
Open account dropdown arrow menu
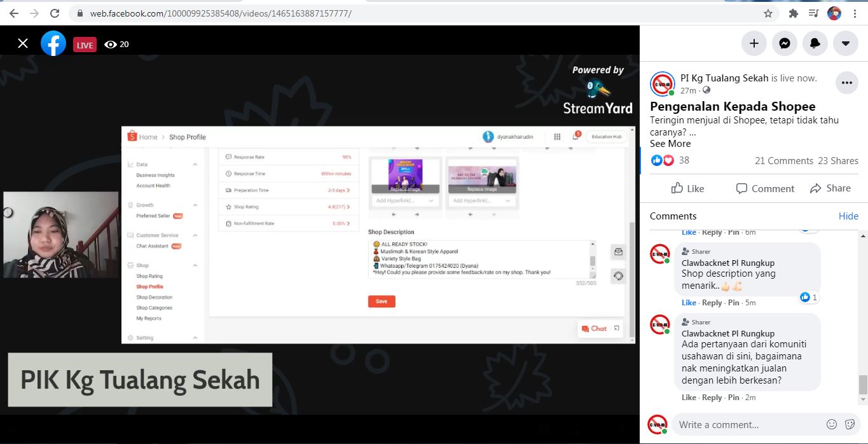tap(846, 43)
